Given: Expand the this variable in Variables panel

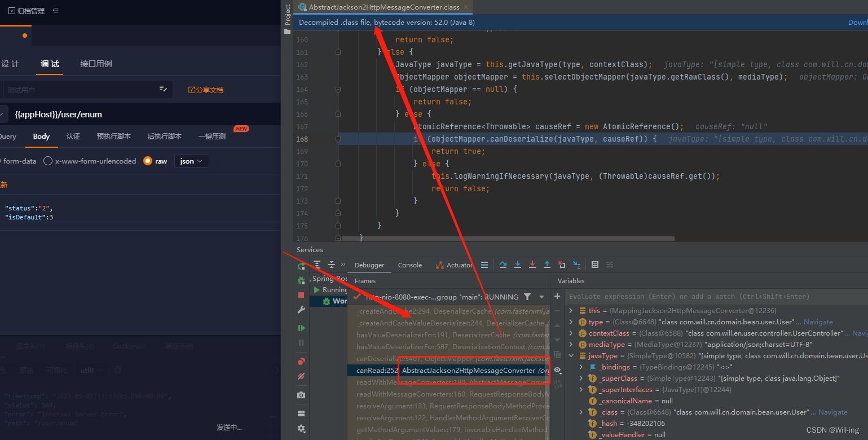Looking at the screenshot, I should tap(571, 310).
